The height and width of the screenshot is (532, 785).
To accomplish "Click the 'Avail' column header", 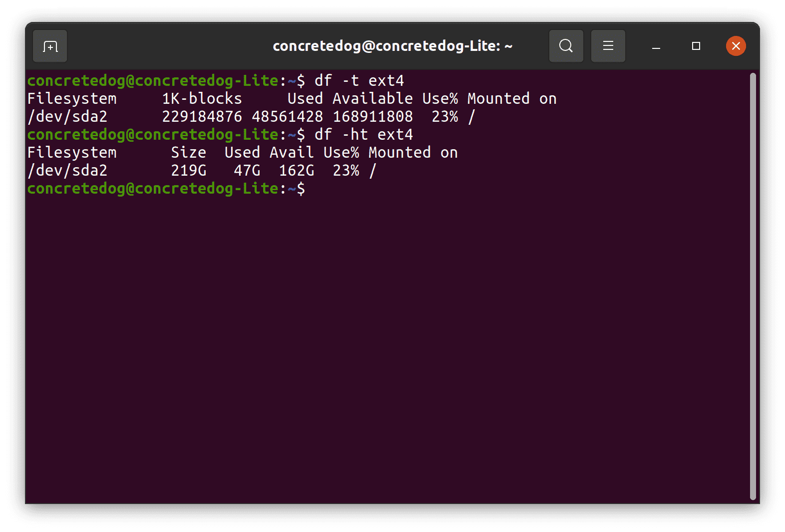I will click(x=292, y=152).
